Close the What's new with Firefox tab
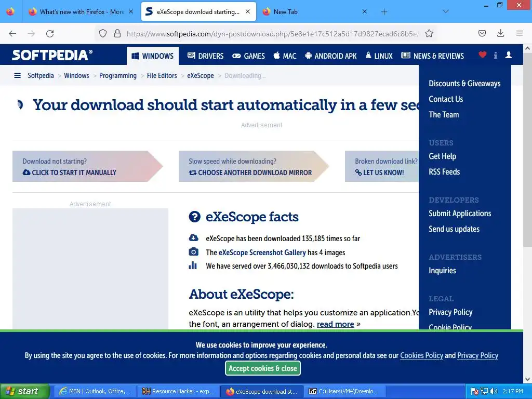Viewport: 532px width, 399px height. click(130, 11)
